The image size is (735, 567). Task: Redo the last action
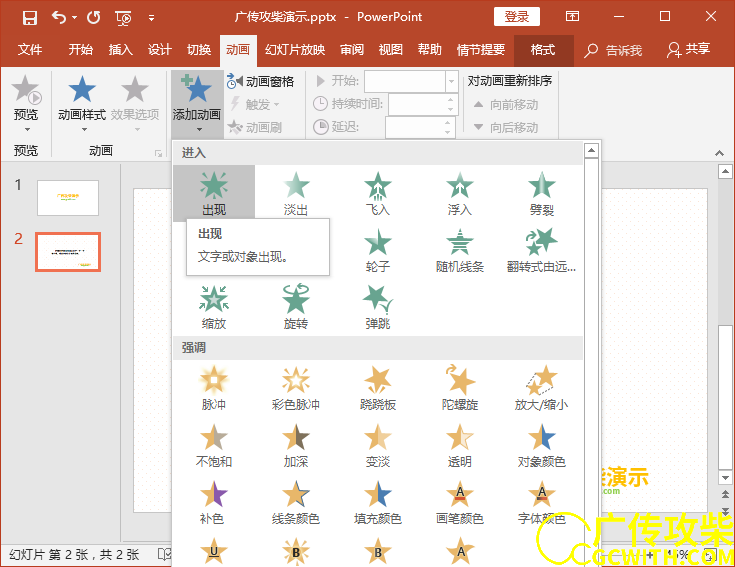point(94,18)
